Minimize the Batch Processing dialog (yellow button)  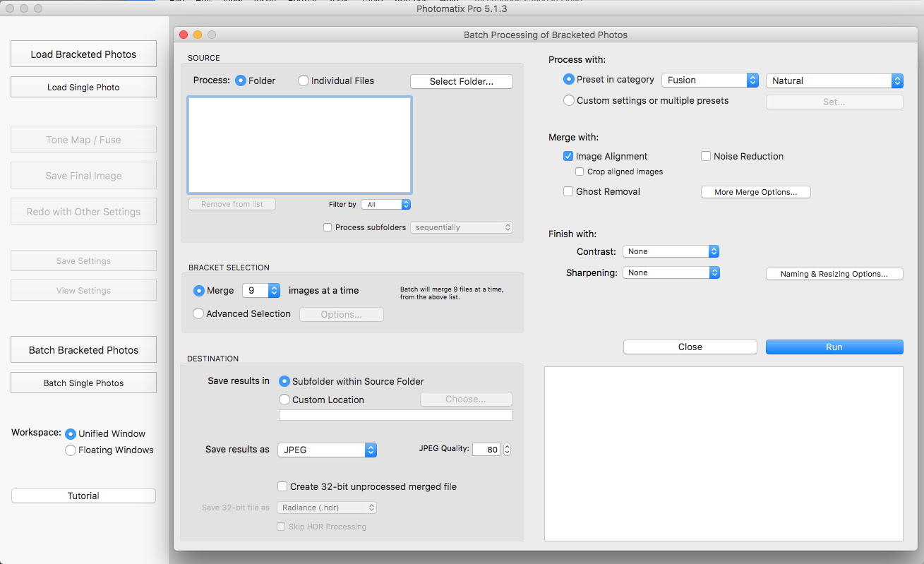[198, 35]
